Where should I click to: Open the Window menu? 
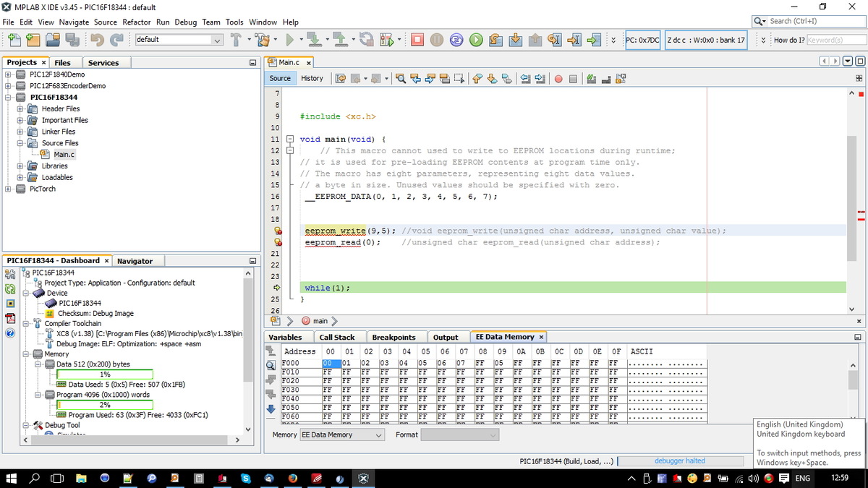pos(263,22)
